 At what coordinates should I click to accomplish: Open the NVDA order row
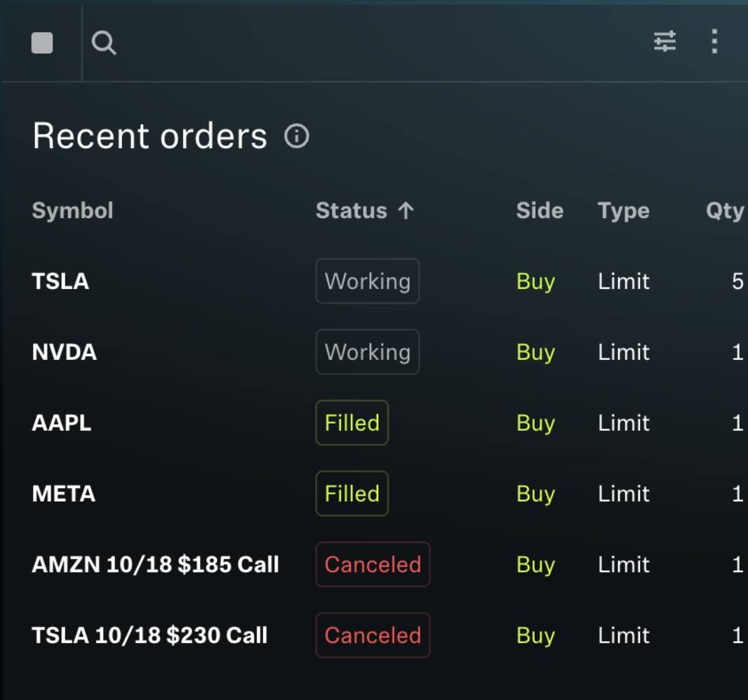64,351
